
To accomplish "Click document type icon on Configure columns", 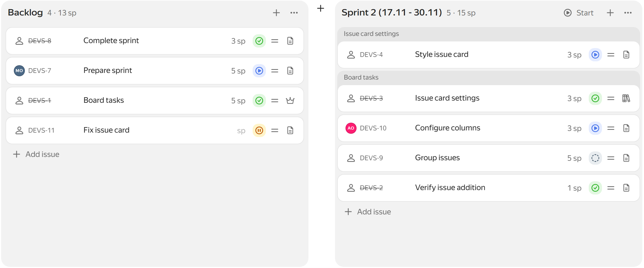I will 626,128.
